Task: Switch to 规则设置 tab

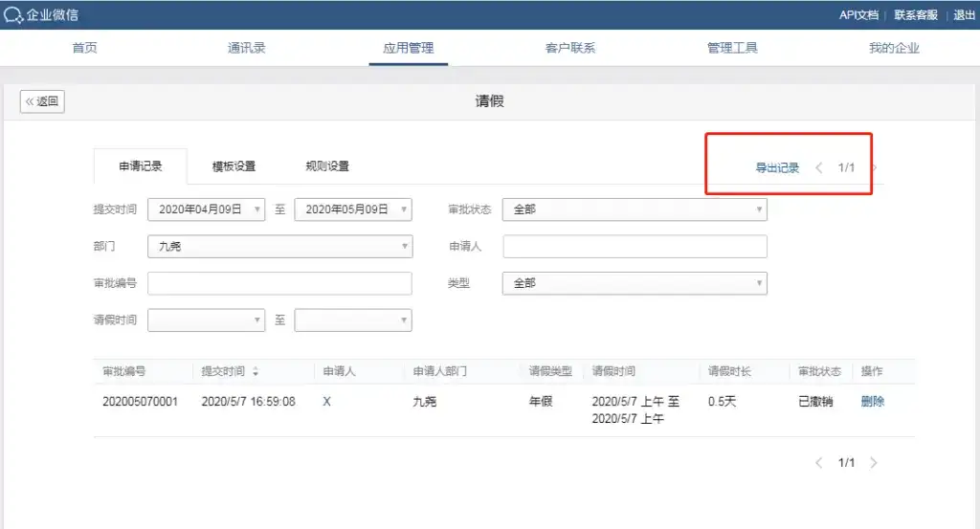Action: pyautogui.click(x=327, y=166)
